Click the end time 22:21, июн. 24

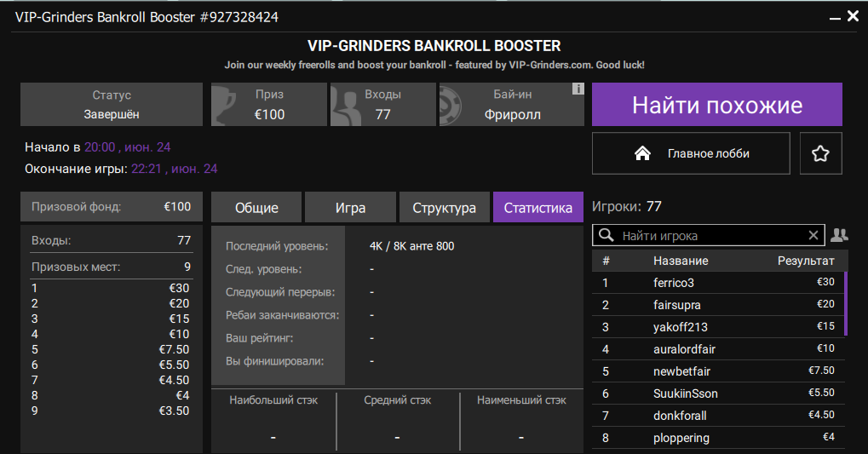pyautogui.click(x=175, y=169)
